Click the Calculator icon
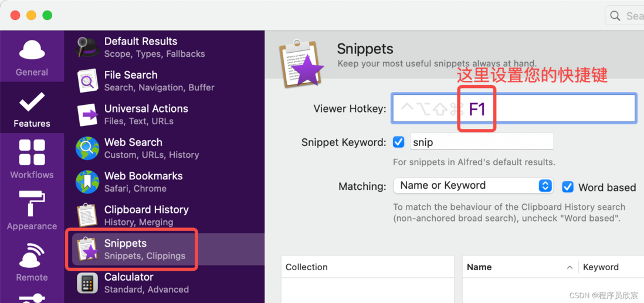 pos(87,283)
